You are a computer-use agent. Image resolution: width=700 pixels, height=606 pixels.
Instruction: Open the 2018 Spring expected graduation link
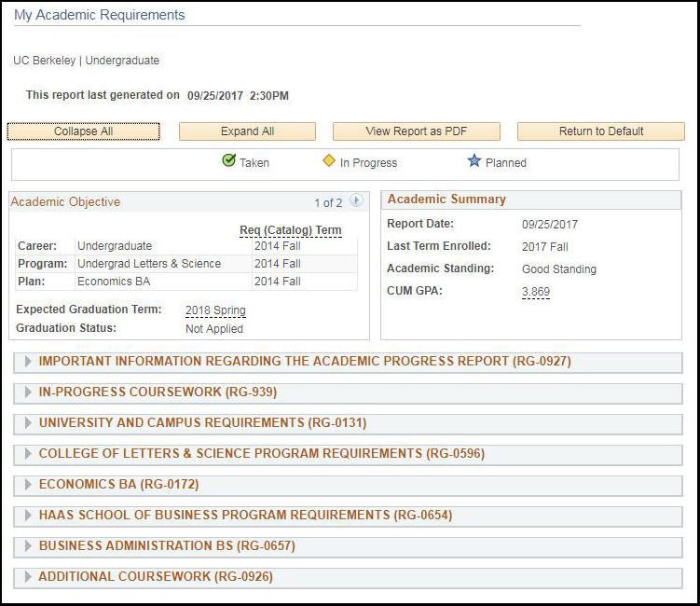215,310
